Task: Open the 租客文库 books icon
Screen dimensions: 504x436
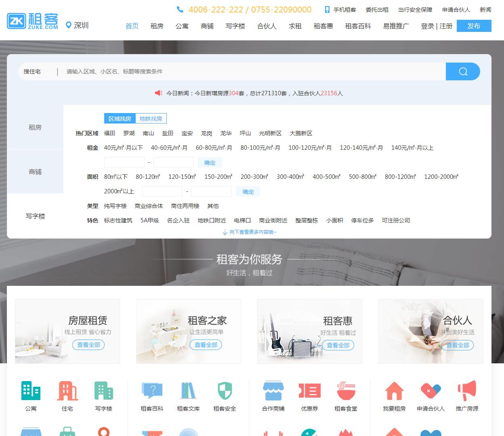Action: click(x=189, y=390)
